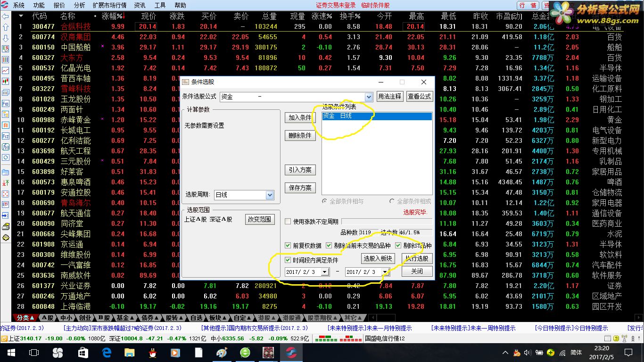Open QQ penguin app on taskbar

153,353
